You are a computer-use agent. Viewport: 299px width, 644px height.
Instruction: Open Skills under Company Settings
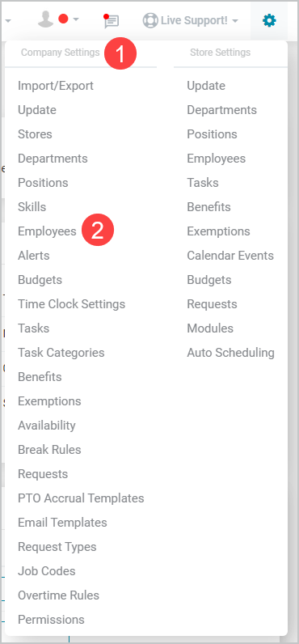pos(32,207)
